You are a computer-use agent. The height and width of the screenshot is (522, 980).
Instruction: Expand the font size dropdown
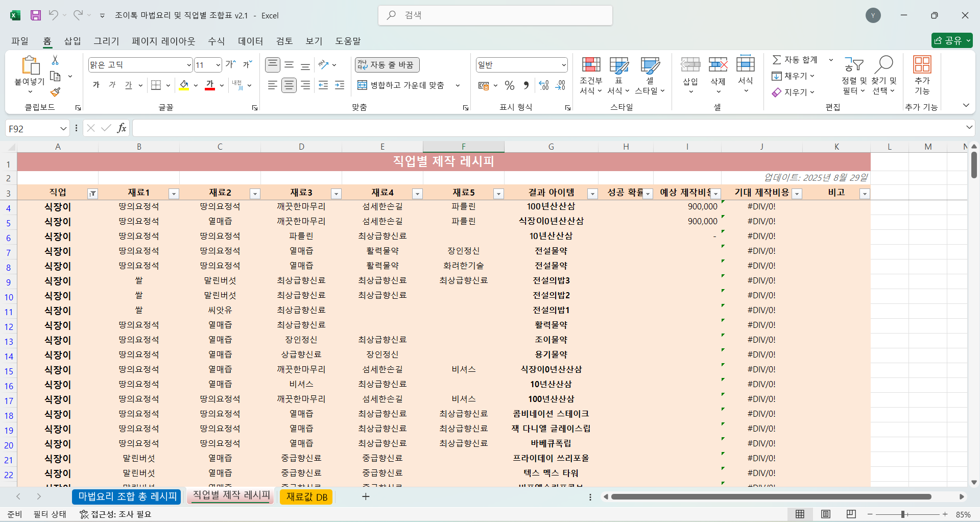[218, 65]
